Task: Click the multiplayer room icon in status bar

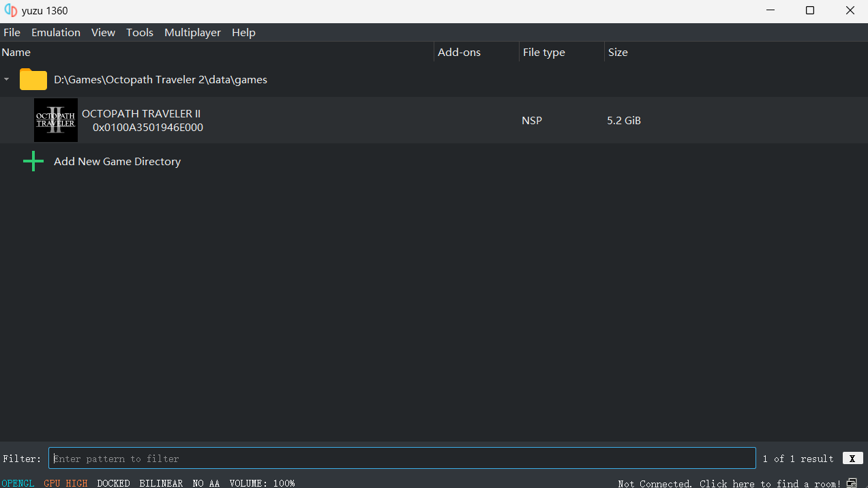Action: pyautogui.click(x=852, y=483)
